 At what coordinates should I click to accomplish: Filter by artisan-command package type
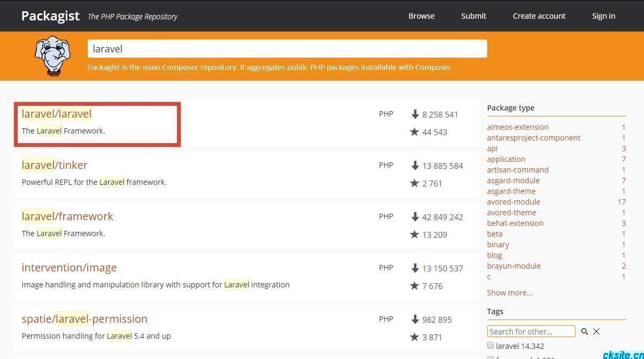coord(518,170)
